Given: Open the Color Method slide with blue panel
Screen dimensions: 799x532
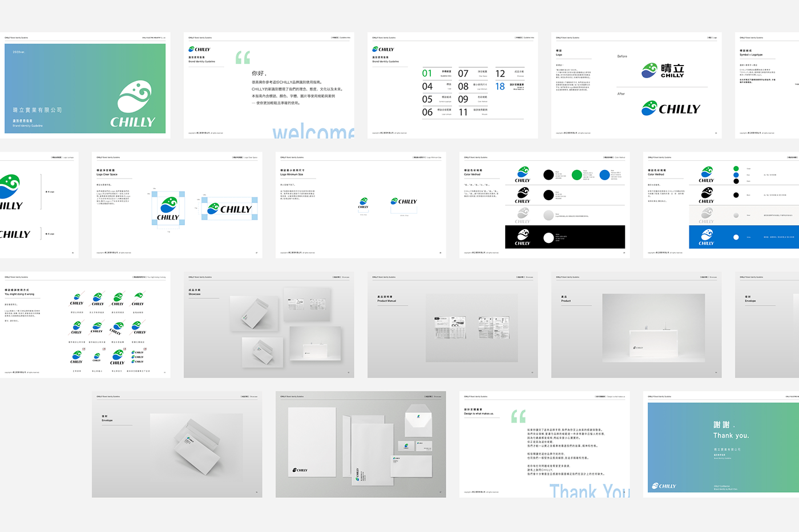Looking at the screenshot, I should (x=721, y=205).
